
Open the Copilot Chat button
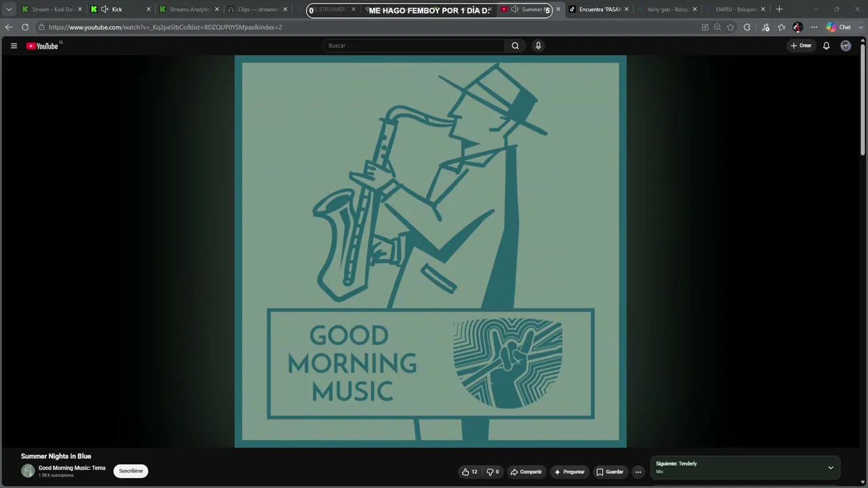(x=838, y=27)
